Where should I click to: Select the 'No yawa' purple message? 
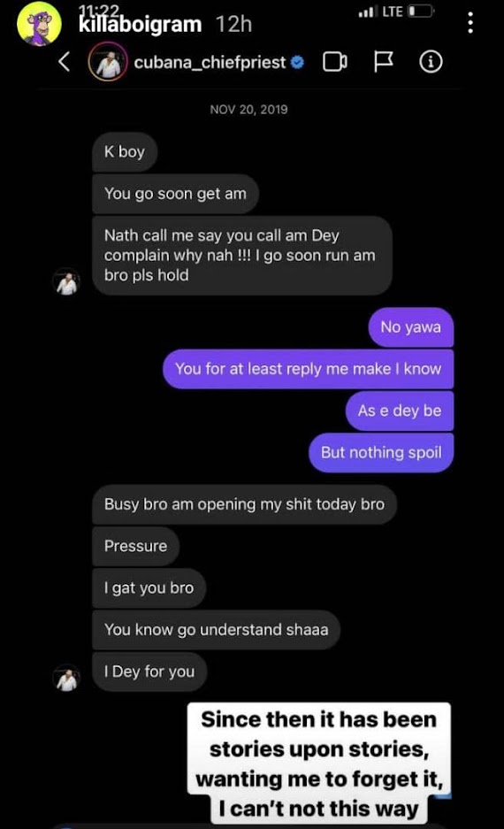click(x=410, y=326)
